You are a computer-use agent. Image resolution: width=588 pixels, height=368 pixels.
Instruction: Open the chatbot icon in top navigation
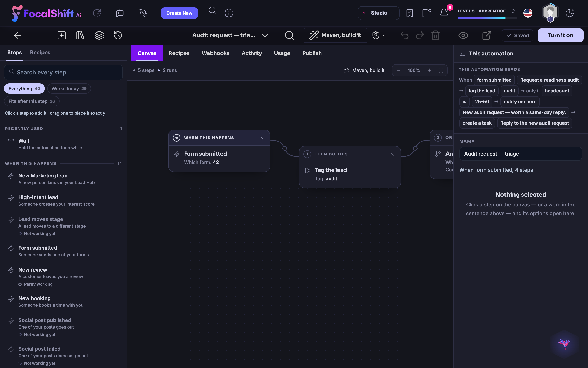(120, 13)
